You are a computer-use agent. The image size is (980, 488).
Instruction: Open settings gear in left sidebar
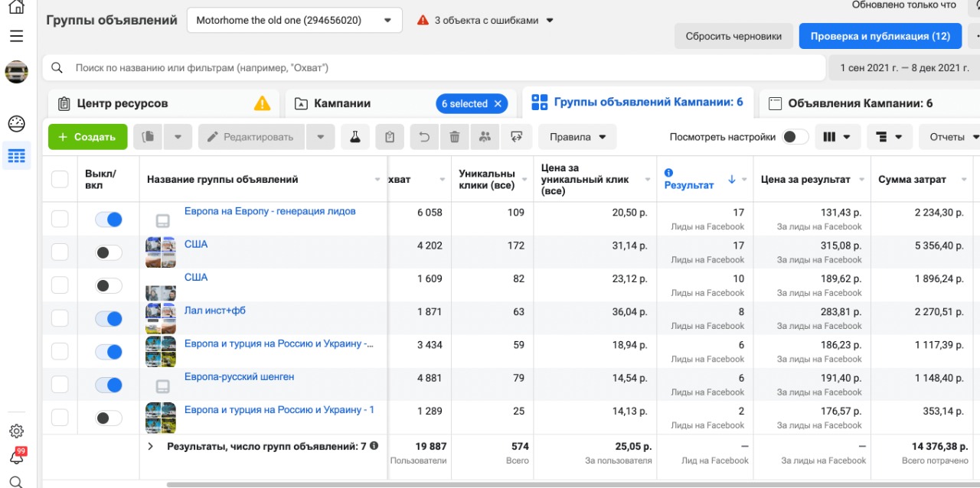16,431
